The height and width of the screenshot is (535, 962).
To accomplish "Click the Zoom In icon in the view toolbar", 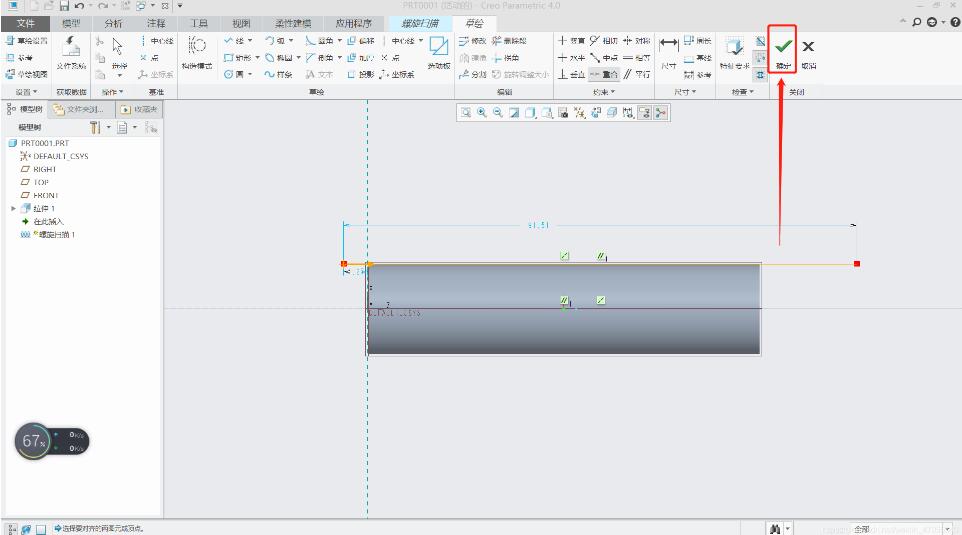I will (x=482, y=113).
